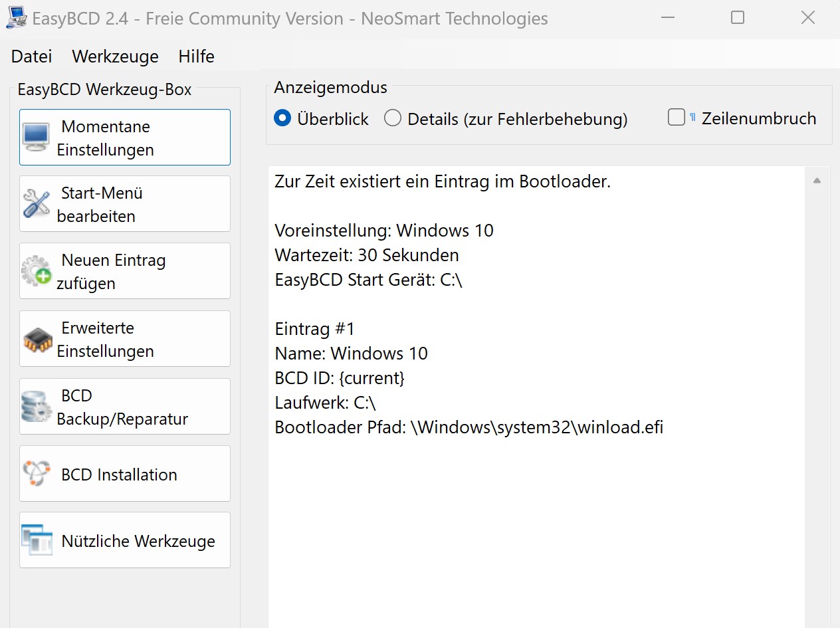The width and height of the screenshot is (840, 628).
Task: Click the scrollbar up arrow in text area
Action: (x=817, y=181)
